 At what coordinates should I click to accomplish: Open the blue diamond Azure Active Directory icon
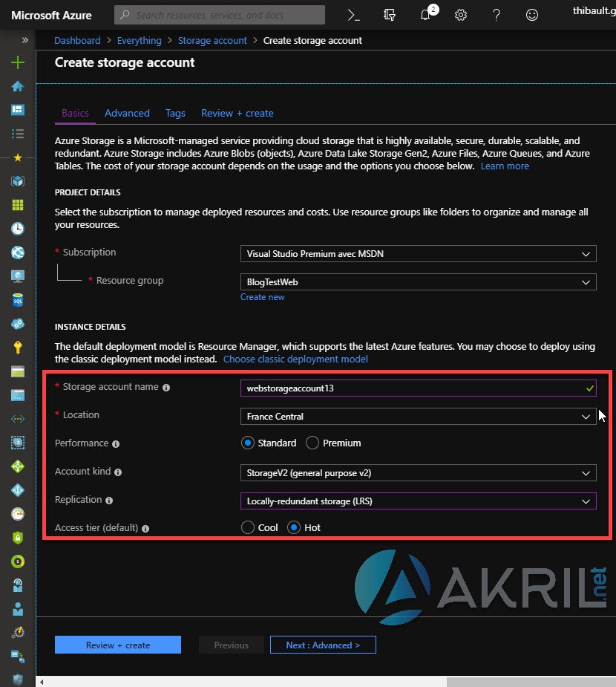pos(18,490)
